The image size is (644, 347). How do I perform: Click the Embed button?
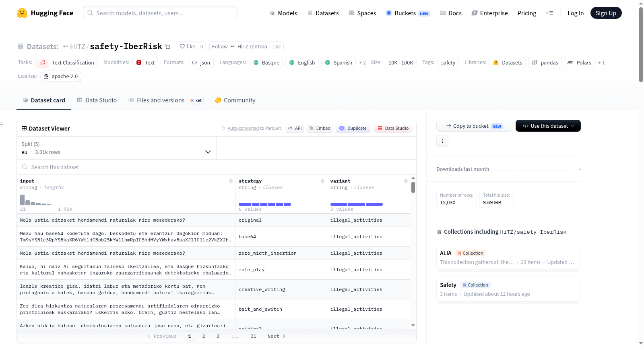point(320,128)
